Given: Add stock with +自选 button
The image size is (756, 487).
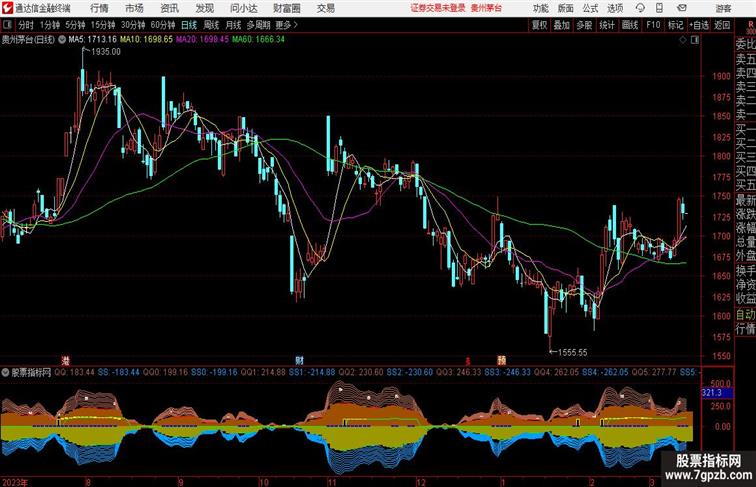Looking at the screenshot, I should [699, 25].
